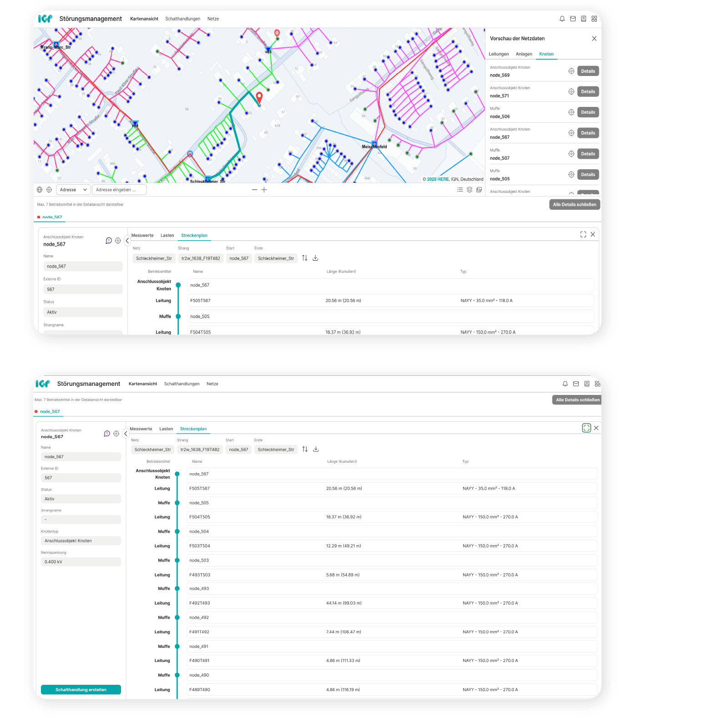The height and width of the screenshot is (728, 728).
Task: Click the target icon in bottom node_567 card
Action: pos(116,434)
